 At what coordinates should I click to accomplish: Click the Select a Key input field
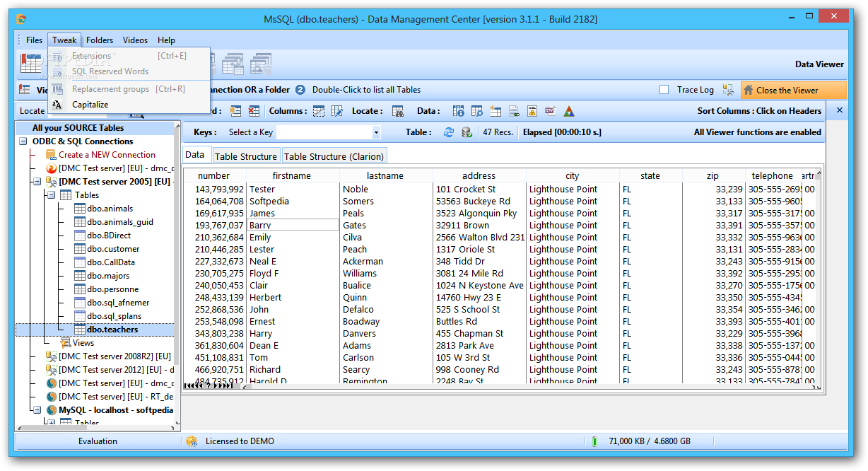[323, 132]
